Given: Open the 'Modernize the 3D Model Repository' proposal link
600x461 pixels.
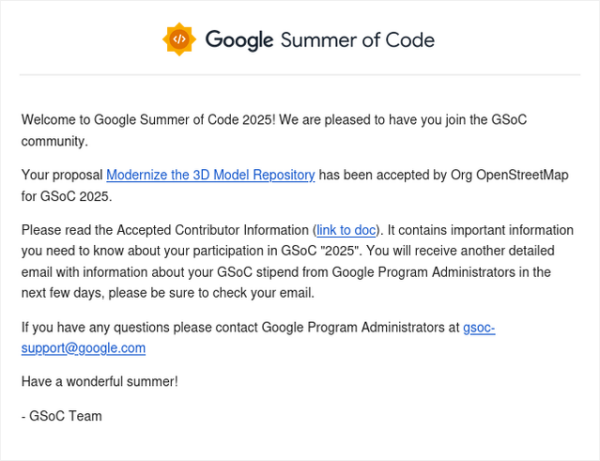Looking at the screenshot, I should pos(210,175).
